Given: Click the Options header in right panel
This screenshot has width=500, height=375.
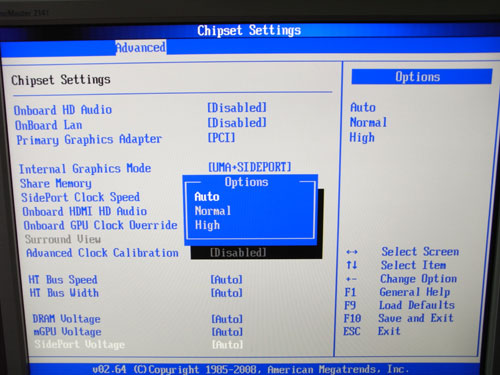Looking at the screenshot, I should pyautogui.click(x=422, y=77).
